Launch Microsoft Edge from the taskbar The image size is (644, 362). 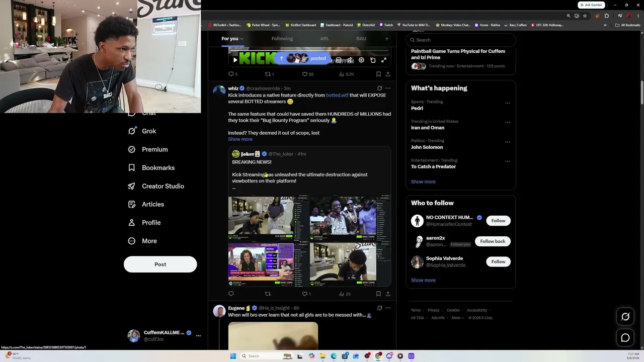(334, 356)
